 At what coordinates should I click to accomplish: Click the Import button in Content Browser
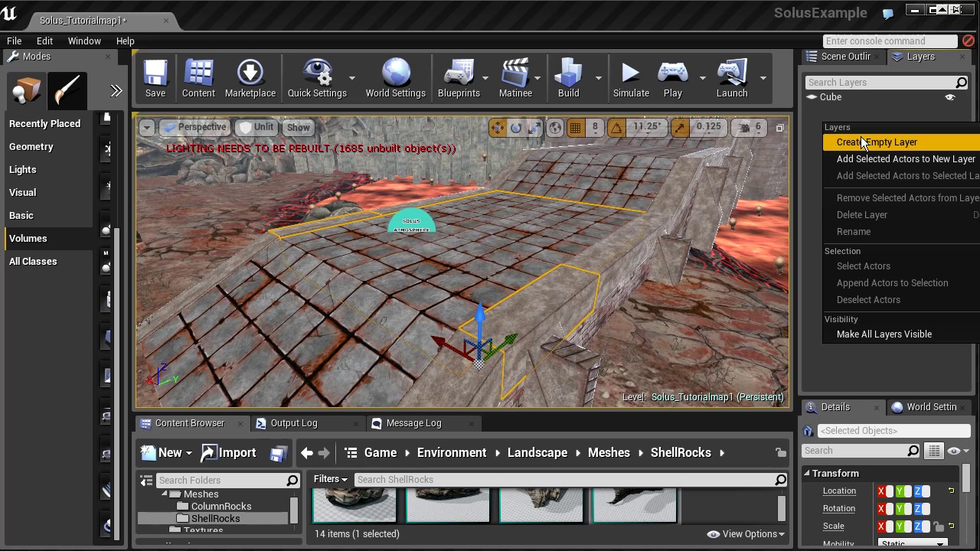[228, 453]
